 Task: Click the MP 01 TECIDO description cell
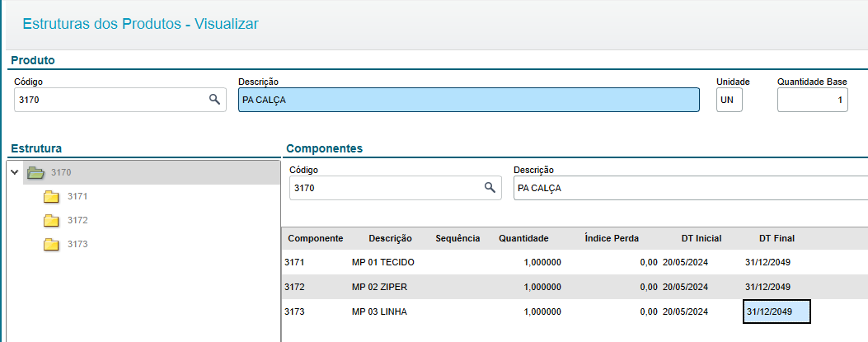click(x=383, y=262)
